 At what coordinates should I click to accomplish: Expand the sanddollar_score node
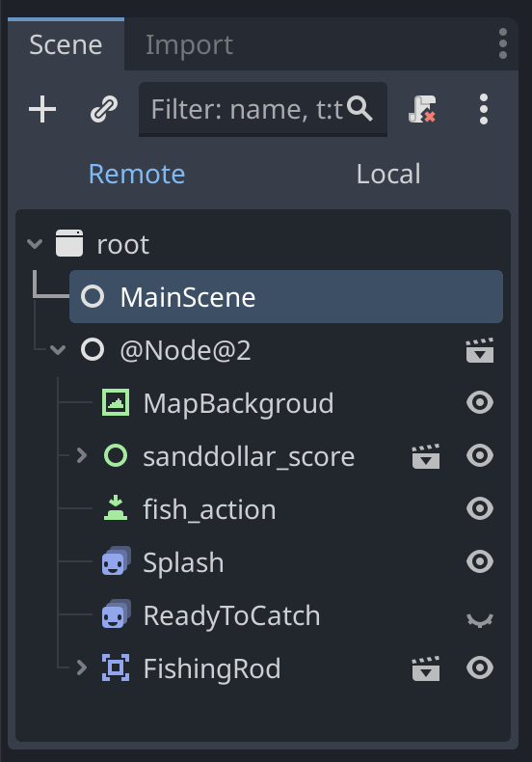click(x=82, y=456)
